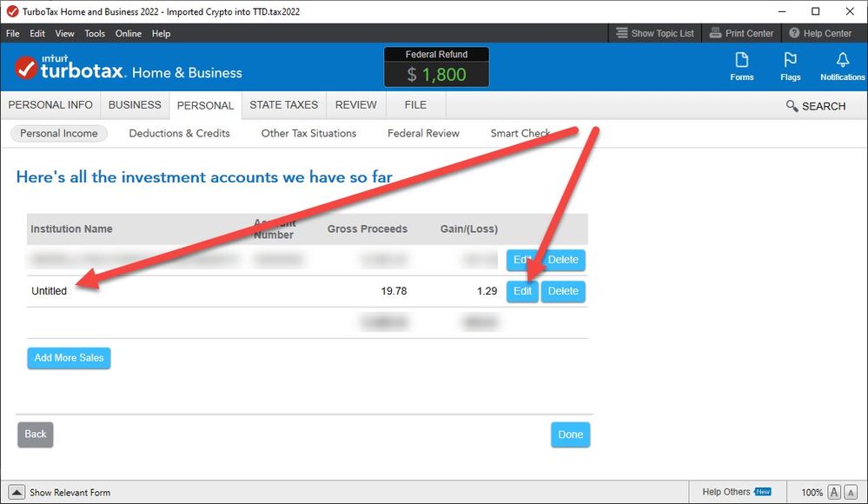Open the File menu
Screen dimensions: 868x504
pyautogui.click(x=13, y=33)
